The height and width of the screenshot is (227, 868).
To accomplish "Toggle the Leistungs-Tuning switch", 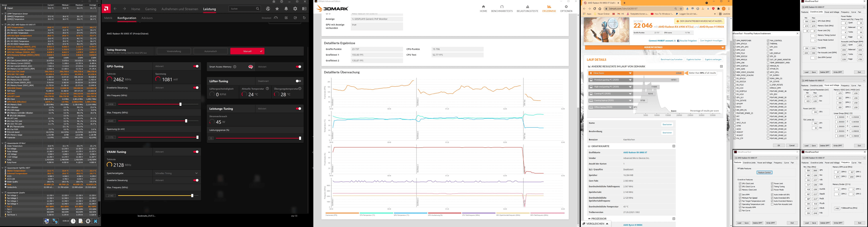I will (298, 109).
